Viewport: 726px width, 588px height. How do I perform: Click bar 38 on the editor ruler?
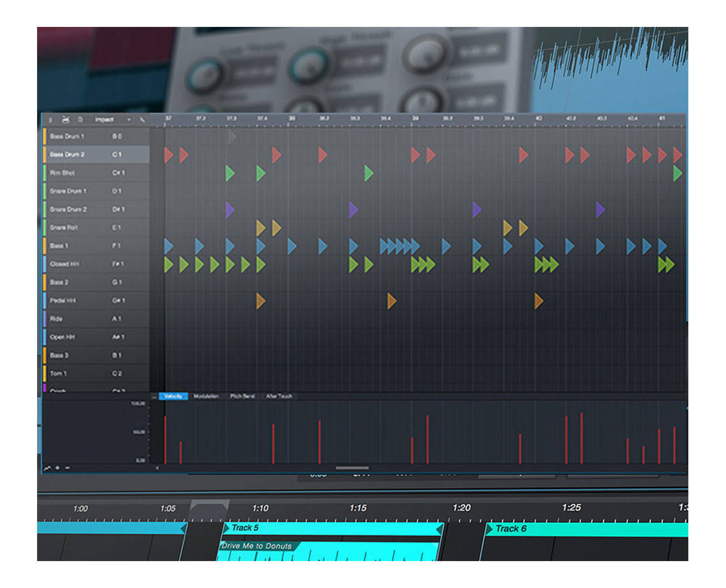coord(292,118)
